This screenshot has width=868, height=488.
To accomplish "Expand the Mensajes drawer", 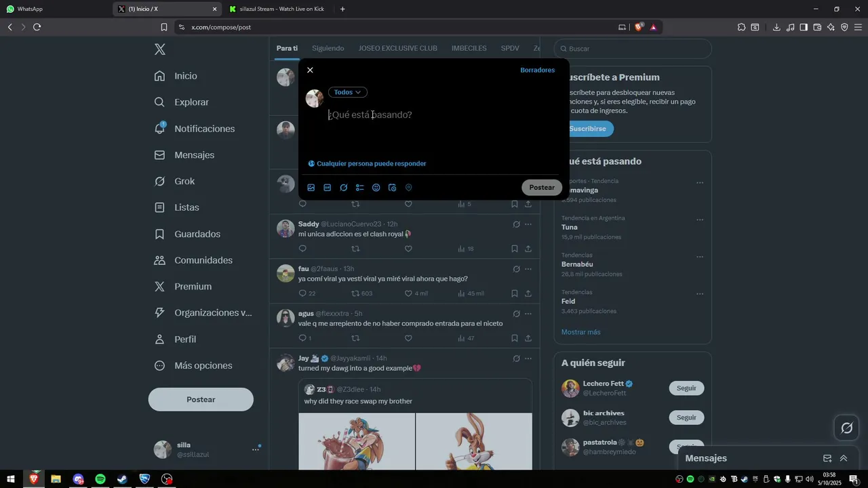I will [x=844, y=458].
